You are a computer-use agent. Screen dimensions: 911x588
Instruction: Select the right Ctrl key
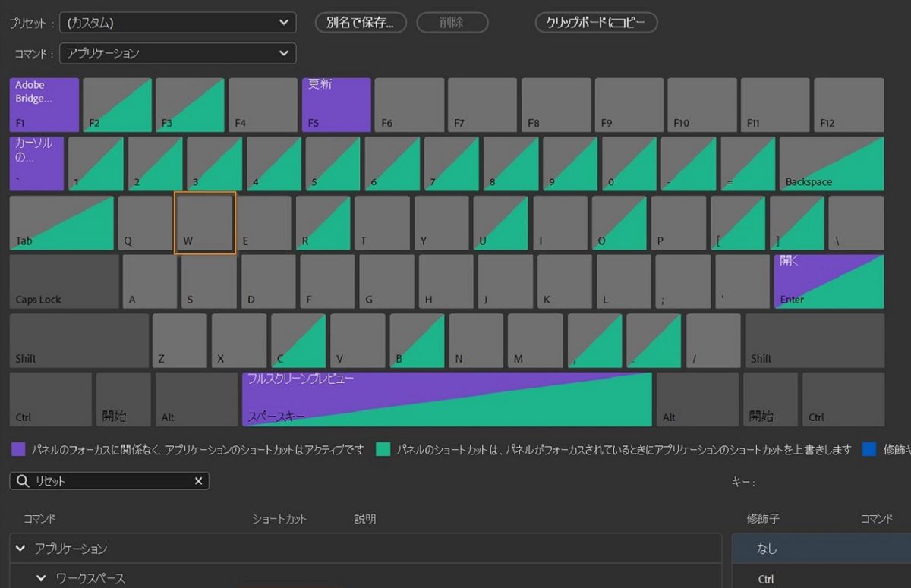tap(843, 399)
